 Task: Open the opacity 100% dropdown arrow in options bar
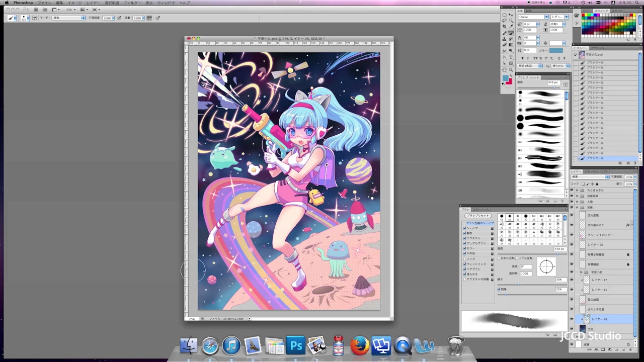tap(113, 18)
